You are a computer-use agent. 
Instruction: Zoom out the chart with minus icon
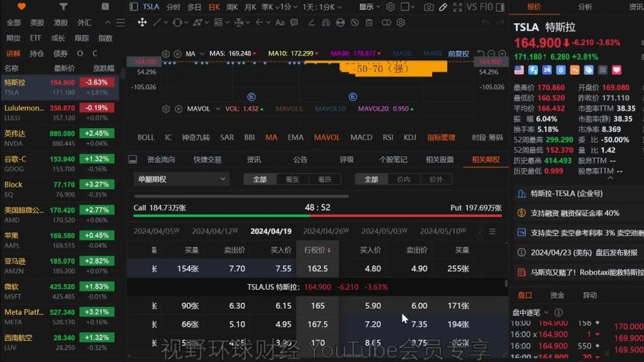[x=491, y=54]
